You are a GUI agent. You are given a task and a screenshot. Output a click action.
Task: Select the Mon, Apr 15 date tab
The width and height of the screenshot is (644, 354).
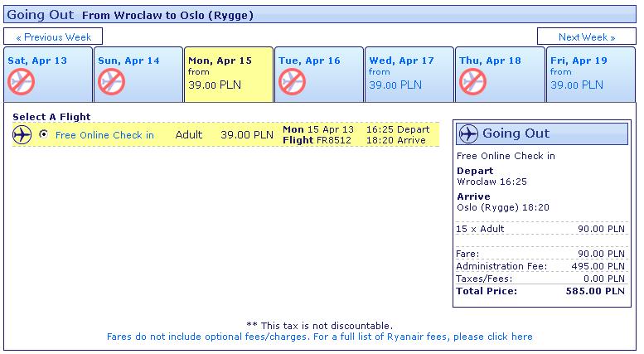229,75
